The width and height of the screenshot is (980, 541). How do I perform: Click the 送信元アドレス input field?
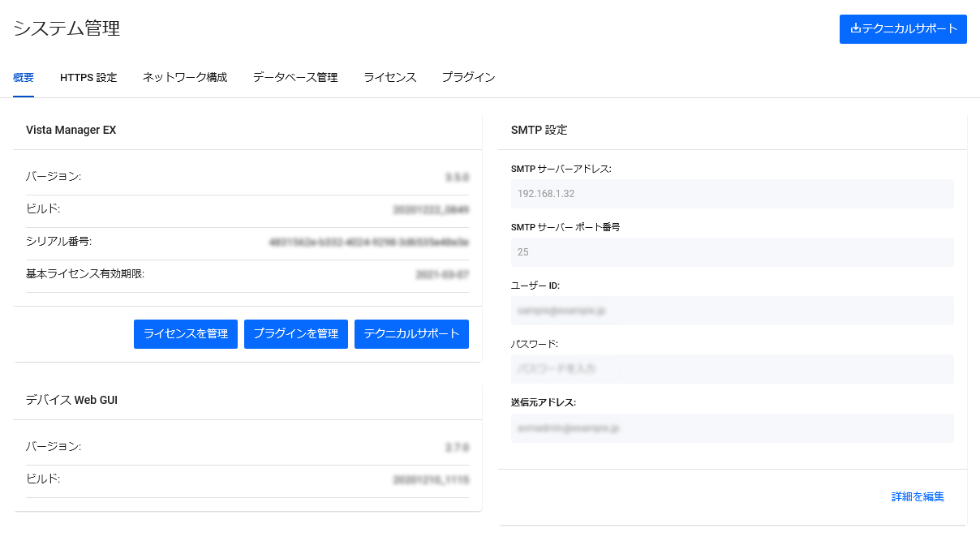tap(732, 427)
